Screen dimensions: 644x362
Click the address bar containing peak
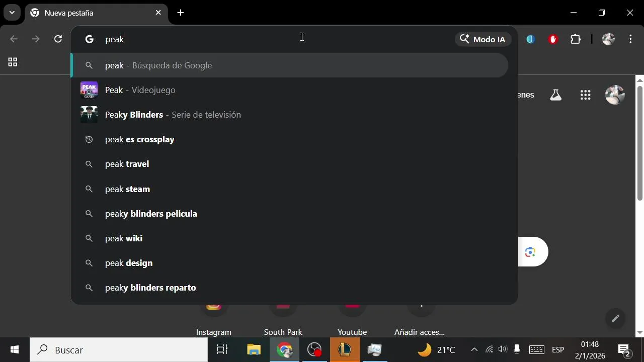(x=277, y=39)
